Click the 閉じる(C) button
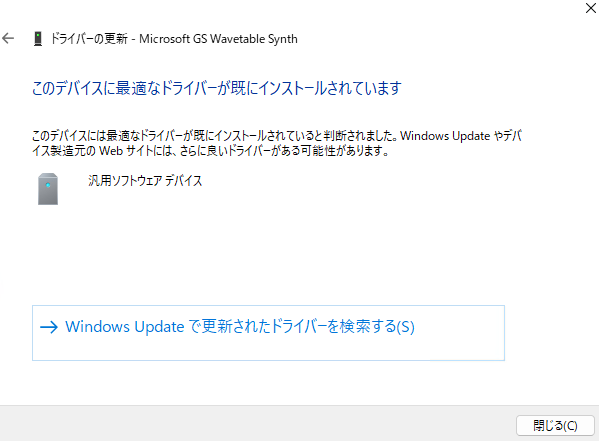 coord(555,425)
